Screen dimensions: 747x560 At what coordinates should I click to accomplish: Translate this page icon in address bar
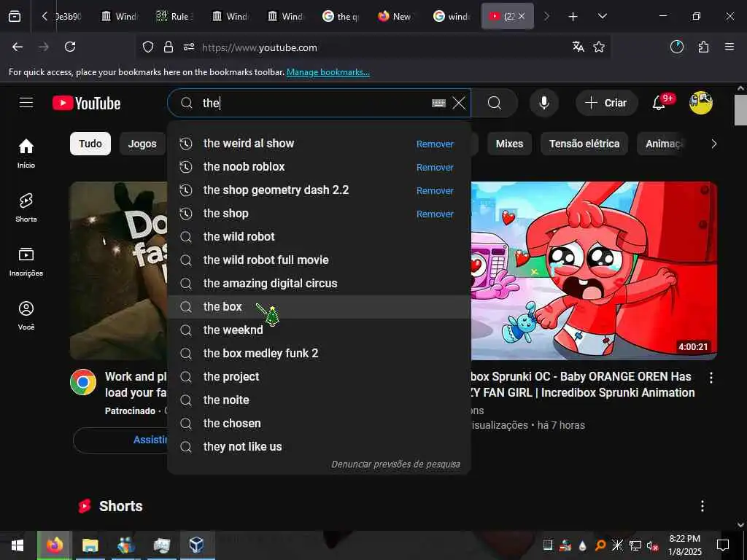pyautogui.click(x=578, y=47)
